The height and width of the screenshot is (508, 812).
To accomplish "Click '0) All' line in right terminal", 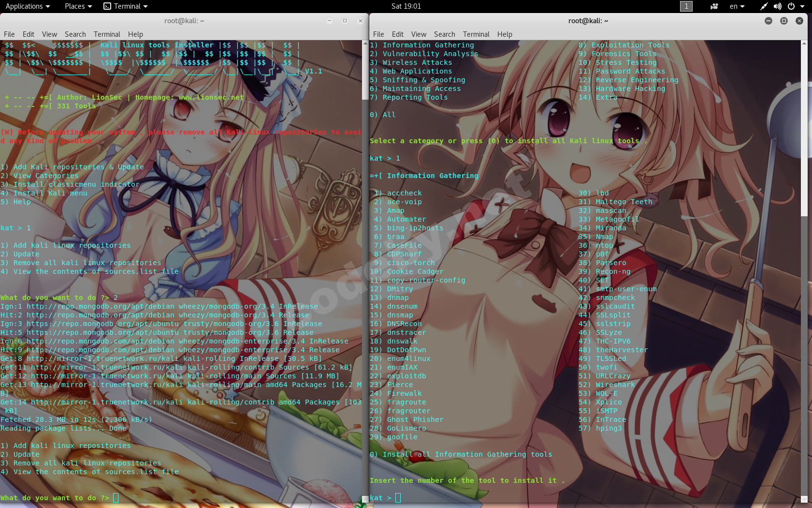I will pos(383,115).
